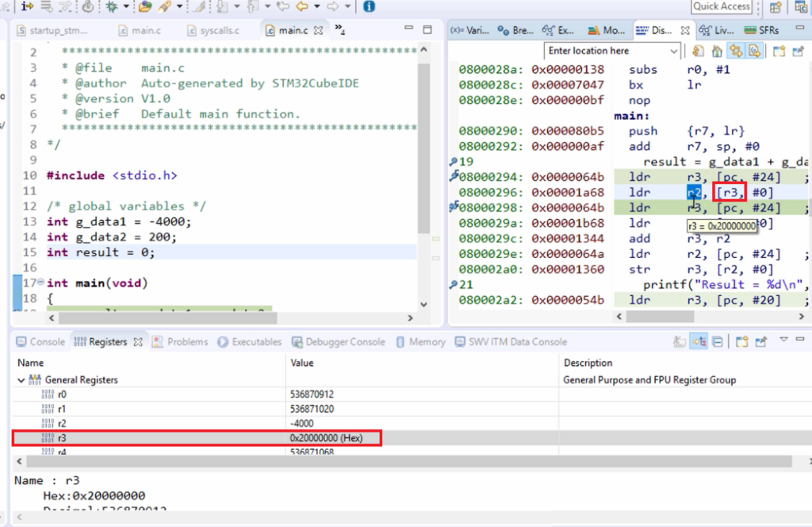
Task: Open the Registers view menu triangle
Action: click(784, 340)
